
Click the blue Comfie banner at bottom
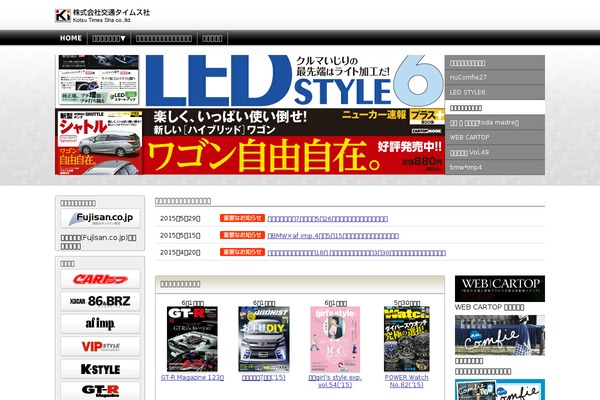tap(500, 390)
